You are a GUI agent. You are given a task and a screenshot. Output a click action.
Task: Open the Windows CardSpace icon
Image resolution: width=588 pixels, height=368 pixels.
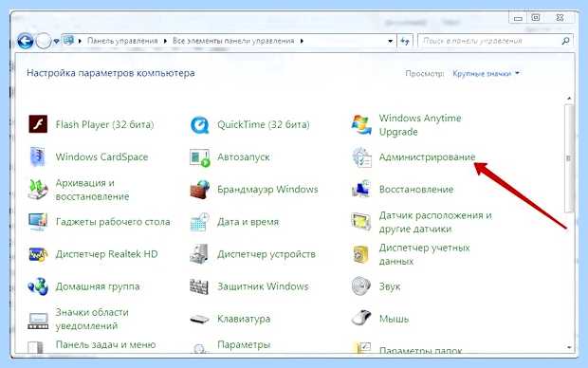(x=38, y=156)
